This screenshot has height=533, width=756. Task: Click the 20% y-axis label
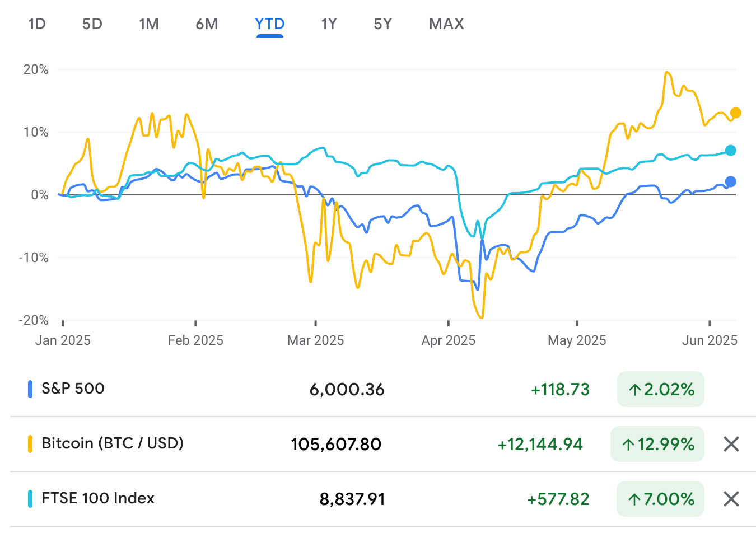pyautogui.click(x=36, y=70)
